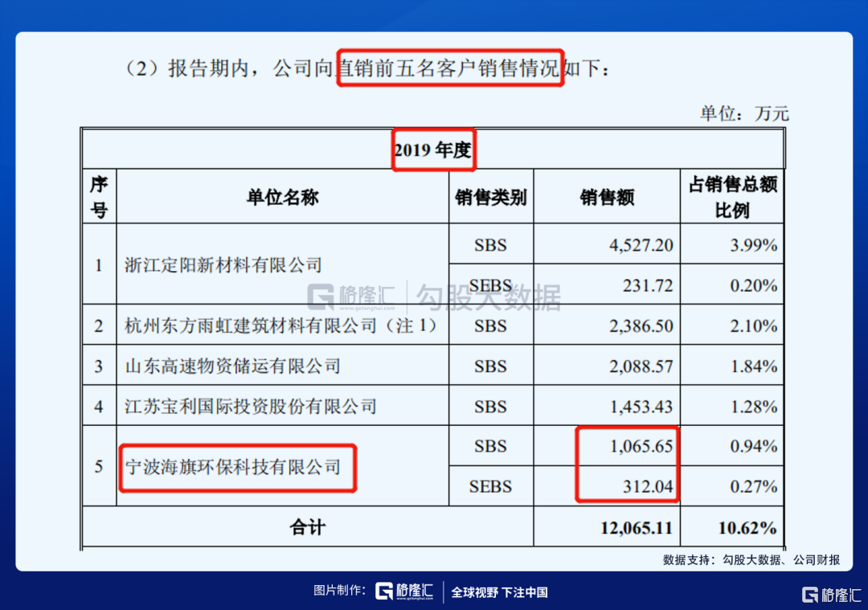Click the '销售额' column header

[607, 197]
